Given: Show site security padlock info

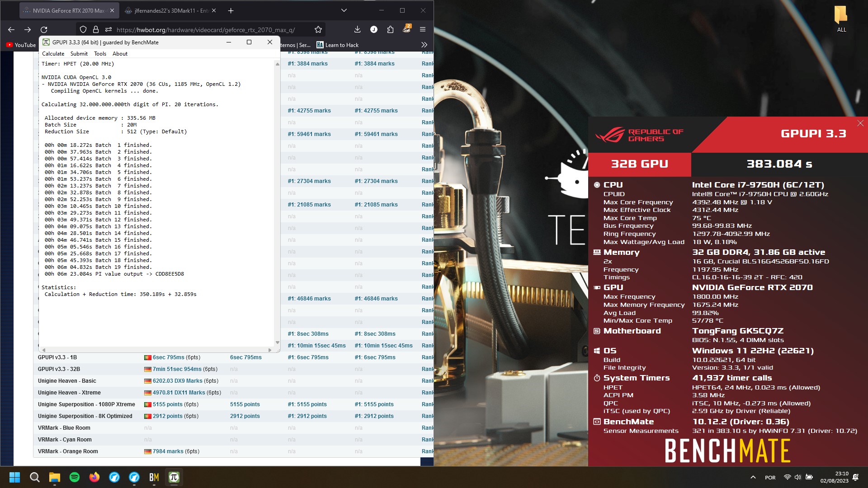Looking at the screenshot, I should [x=96, y=29].
